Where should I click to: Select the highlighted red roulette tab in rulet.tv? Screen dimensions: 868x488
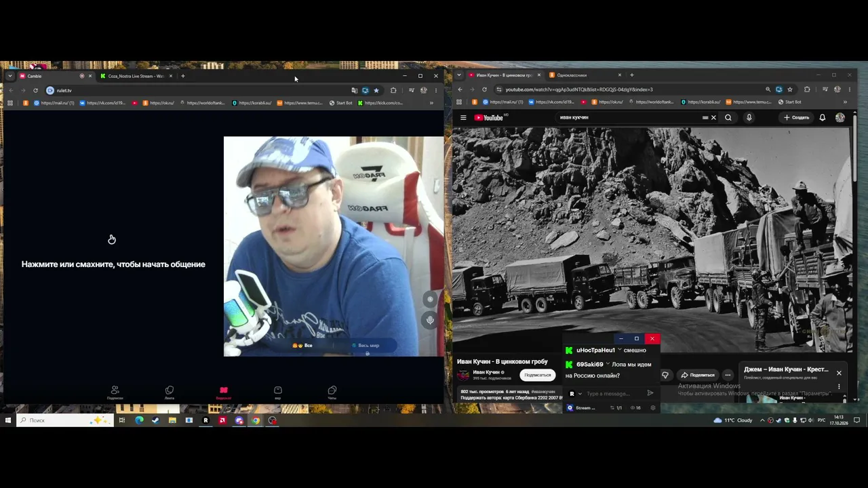(x=223, y=392)
